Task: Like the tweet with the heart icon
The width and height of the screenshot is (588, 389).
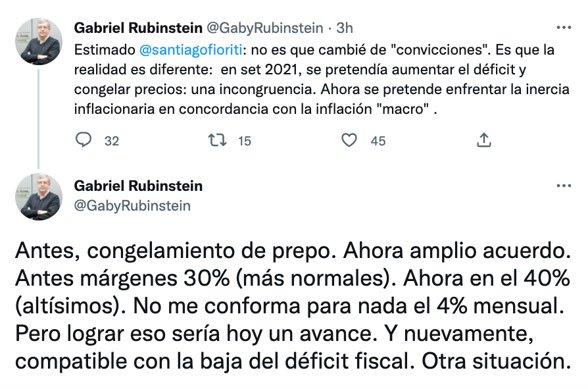Action: click(x=349, y=140)
